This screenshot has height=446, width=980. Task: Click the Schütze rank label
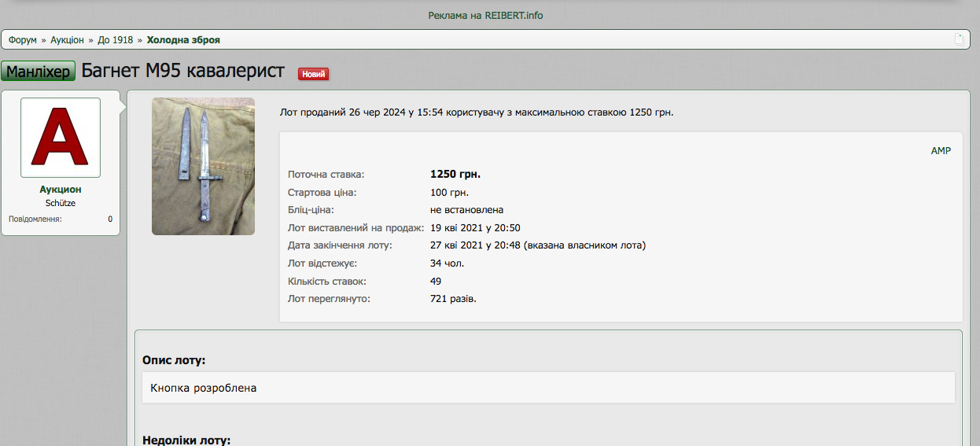point(61,203)
